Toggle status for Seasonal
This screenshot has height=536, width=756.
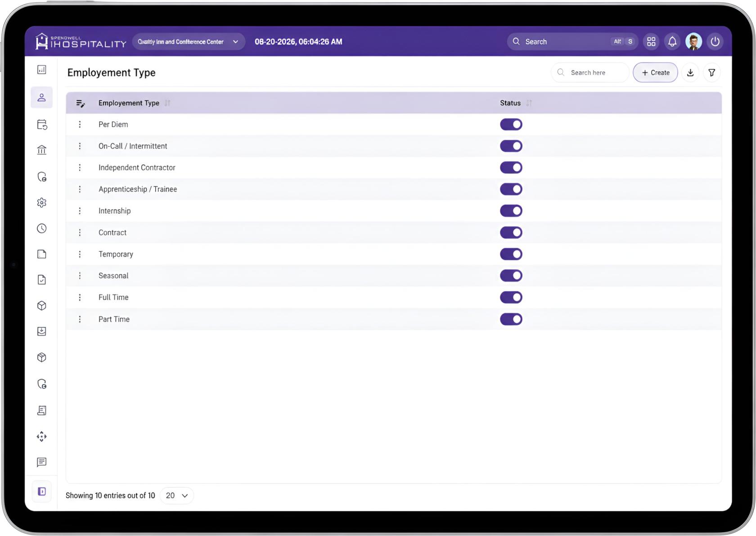pyautogui.click(x=511, y=276)
